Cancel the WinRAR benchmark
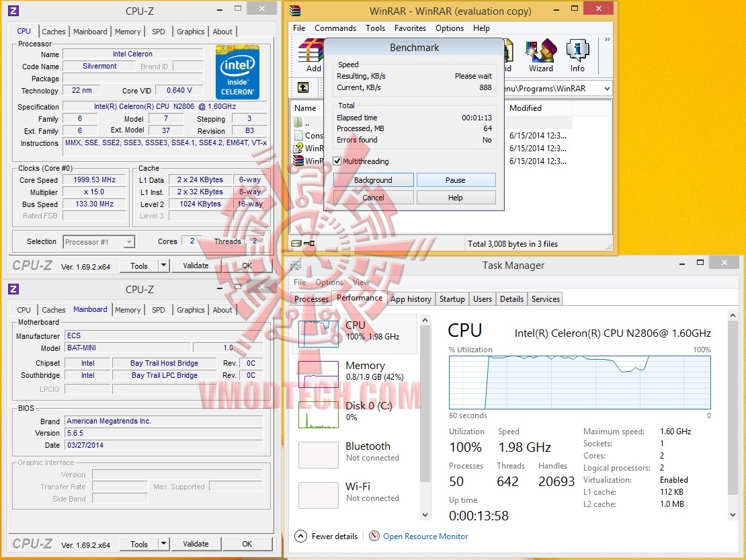This screenshot has height=560, width=746. [x=374, y=198]
